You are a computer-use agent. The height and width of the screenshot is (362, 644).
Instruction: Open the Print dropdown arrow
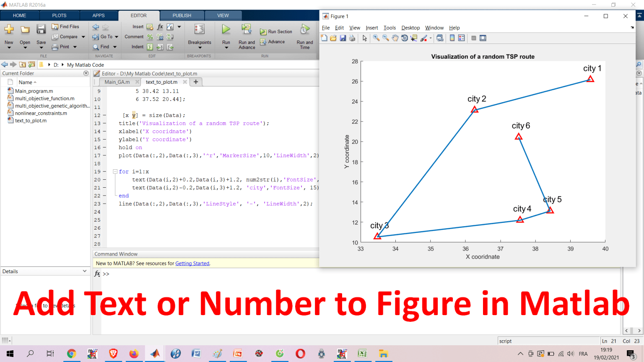pos(75,47)
